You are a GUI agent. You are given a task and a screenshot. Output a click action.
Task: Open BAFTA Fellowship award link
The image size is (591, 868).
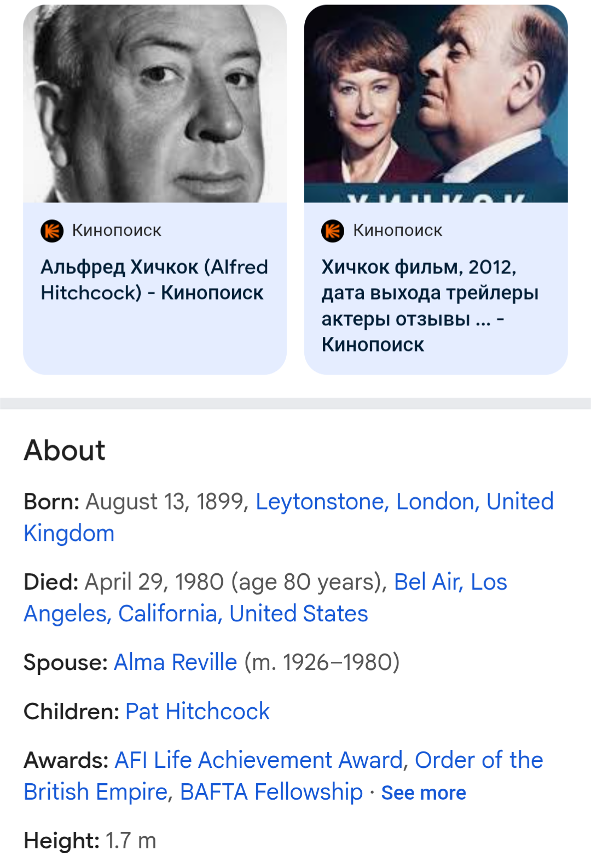pos(271,792)
